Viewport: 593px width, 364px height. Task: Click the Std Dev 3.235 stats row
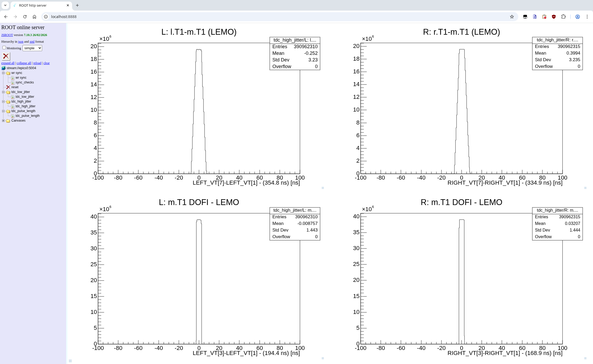pyautogui.click(x=557, y=60)
